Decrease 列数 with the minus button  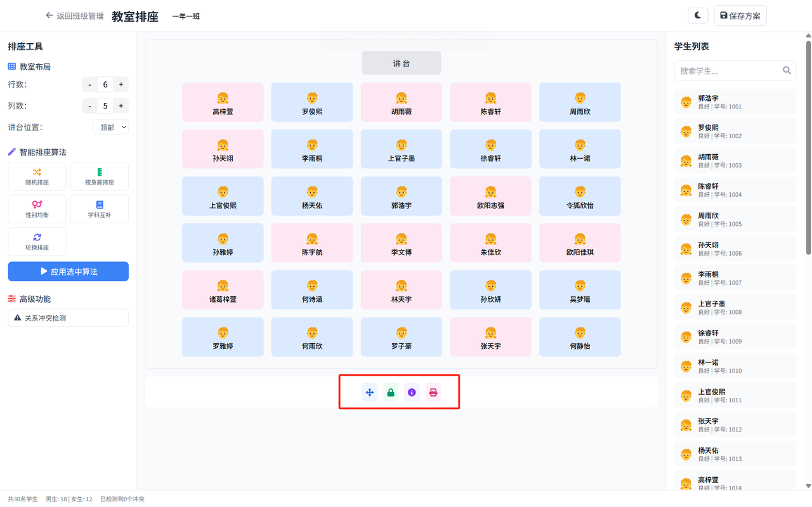pos(90,106)
